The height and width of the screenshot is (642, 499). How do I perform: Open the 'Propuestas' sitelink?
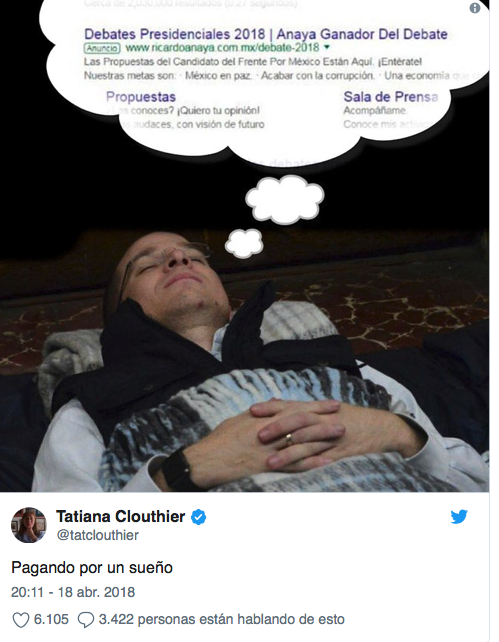tap(141, 97)
